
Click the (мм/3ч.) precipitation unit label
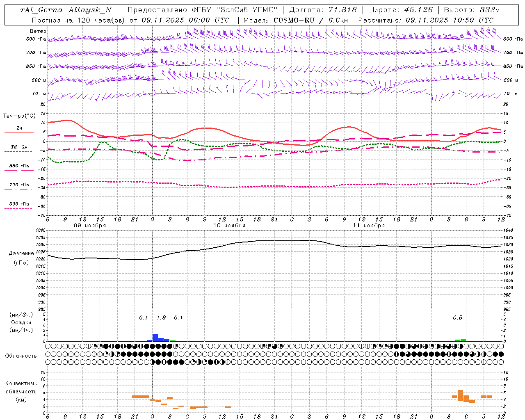click(21, 315)
